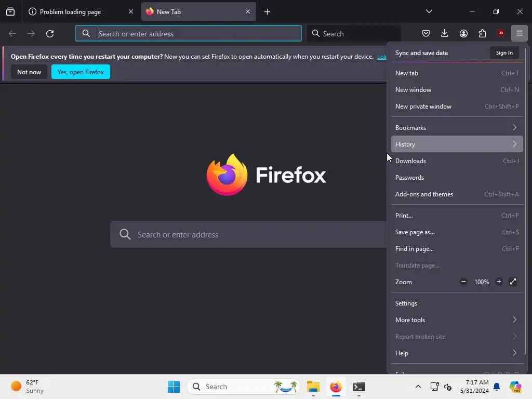Click the display network tray icon
This screenshot has width=532, height=399.
tap(435, 387)
